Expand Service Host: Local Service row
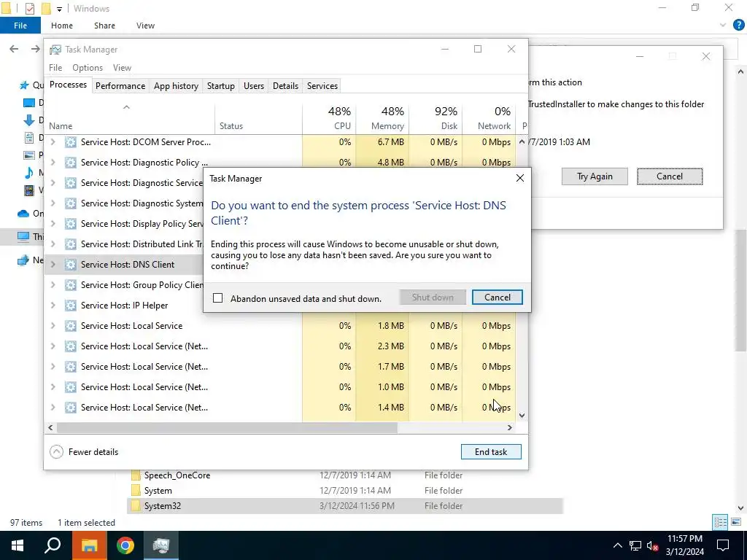Screen dimensions: 747x560 (53, 326)
